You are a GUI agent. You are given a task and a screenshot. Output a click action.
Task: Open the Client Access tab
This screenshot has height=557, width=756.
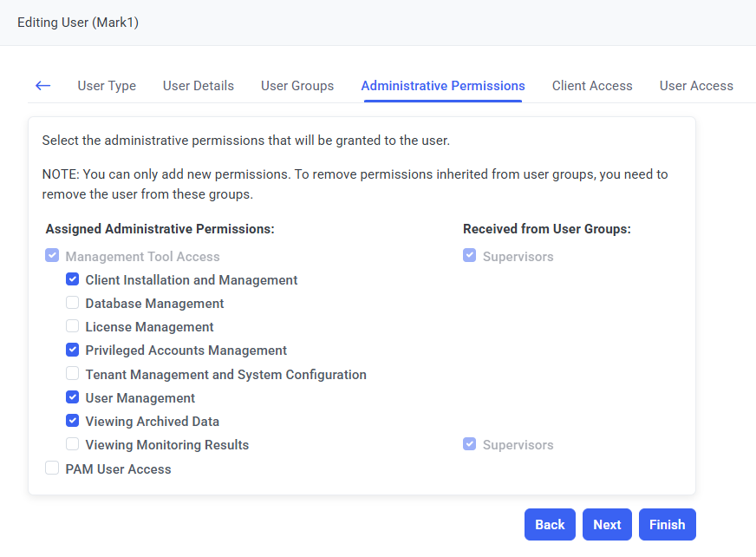592,86
